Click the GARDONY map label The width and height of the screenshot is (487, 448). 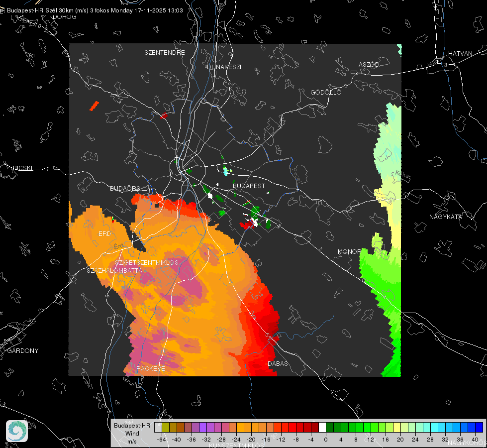23,351
